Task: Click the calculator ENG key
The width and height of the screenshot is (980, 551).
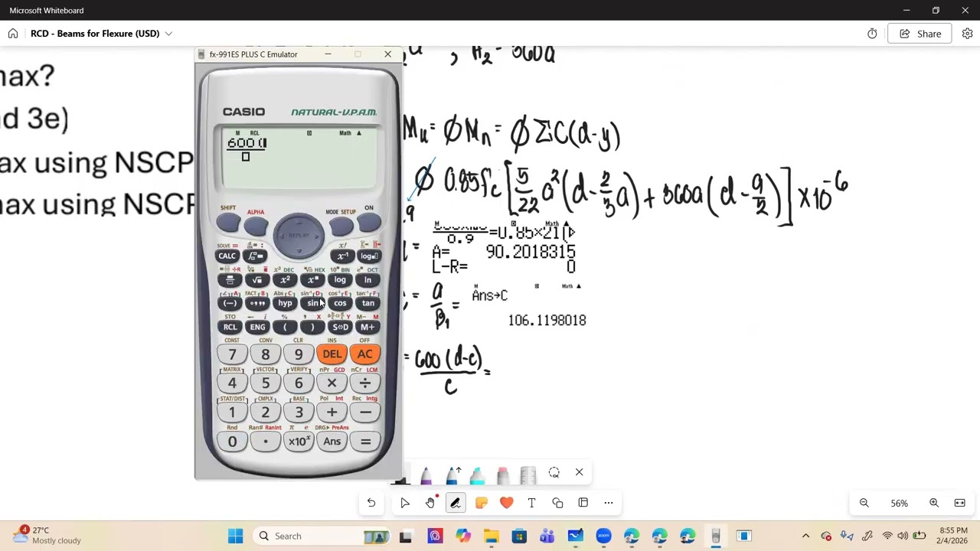Action: tap(257, 328)
